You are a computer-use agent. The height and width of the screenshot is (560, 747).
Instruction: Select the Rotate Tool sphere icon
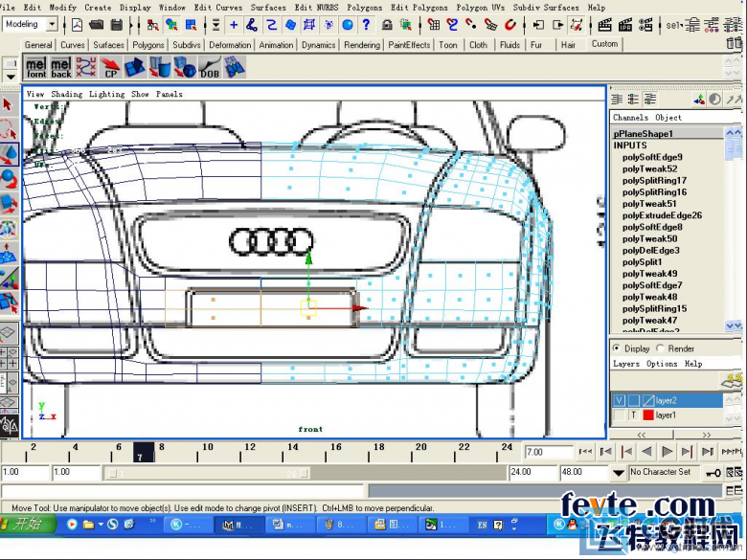pyautogui.click(x=9, y=179)
